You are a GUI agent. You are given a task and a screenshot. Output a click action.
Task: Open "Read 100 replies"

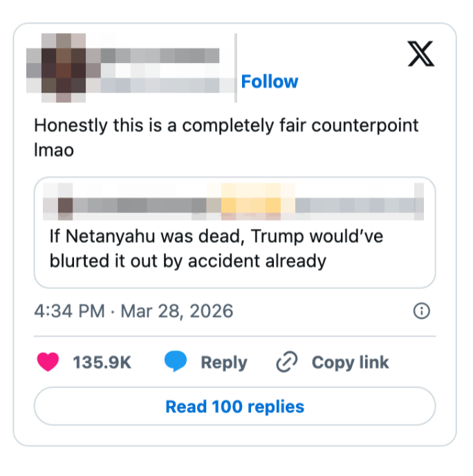click(x=234, y=406)
